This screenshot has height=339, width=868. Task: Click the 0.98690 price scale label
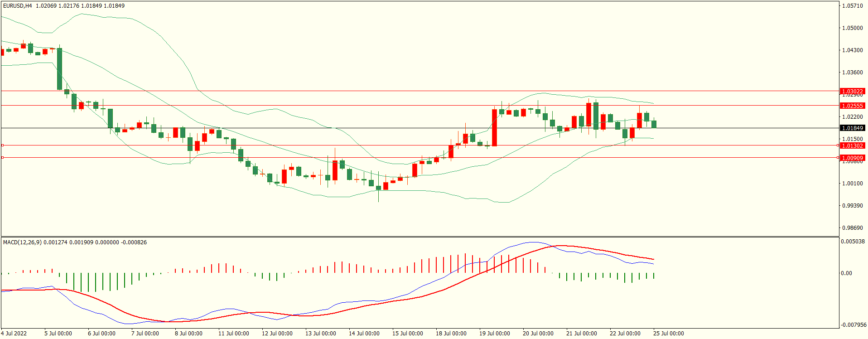tap(852, 228)
